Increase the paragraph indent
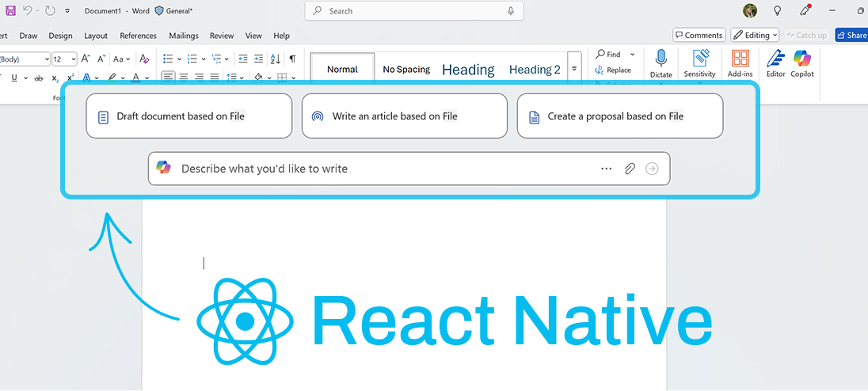The image size is (868, 391). (258, 59)
